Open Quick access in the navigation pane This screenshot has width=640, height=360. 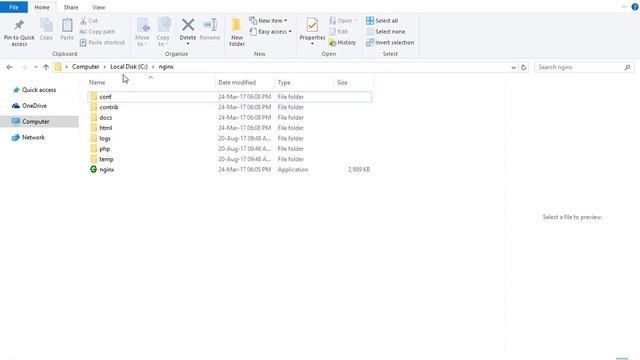[x=34, y=90]
